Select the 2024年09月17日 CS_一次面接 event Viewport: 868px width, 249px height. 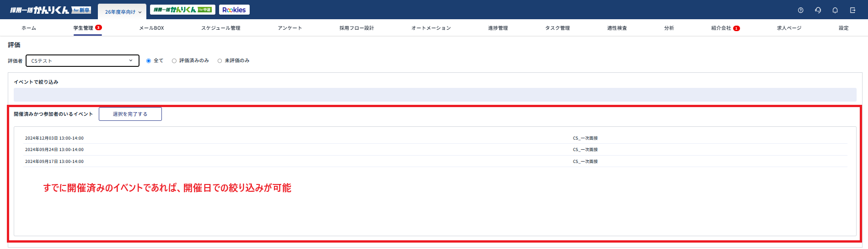(585, 162)
